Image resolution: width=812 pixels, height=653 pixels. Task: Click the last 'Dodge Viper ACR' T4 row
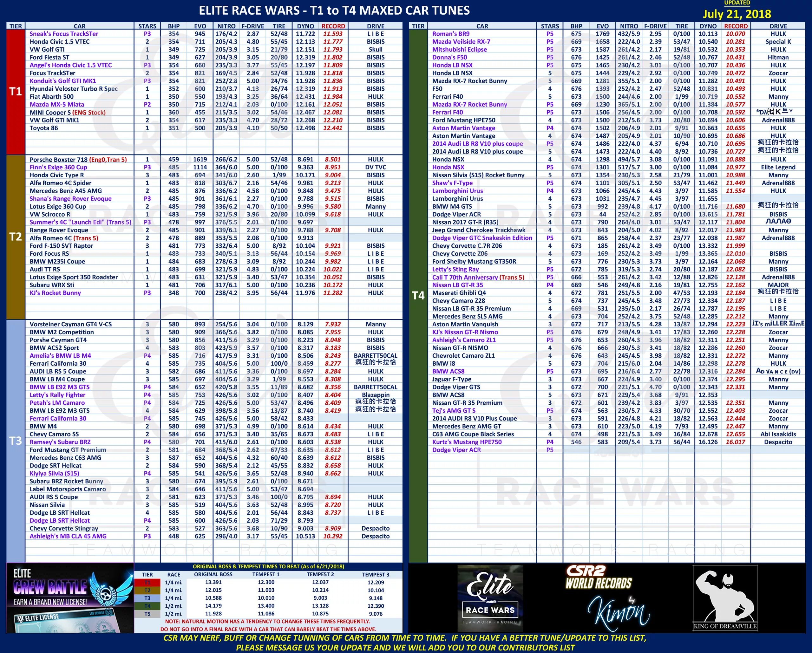point(616,450)
